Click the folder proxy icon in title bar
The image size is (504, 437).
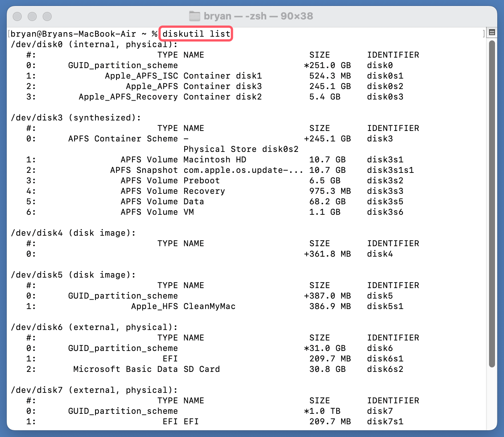click(195, 16)
